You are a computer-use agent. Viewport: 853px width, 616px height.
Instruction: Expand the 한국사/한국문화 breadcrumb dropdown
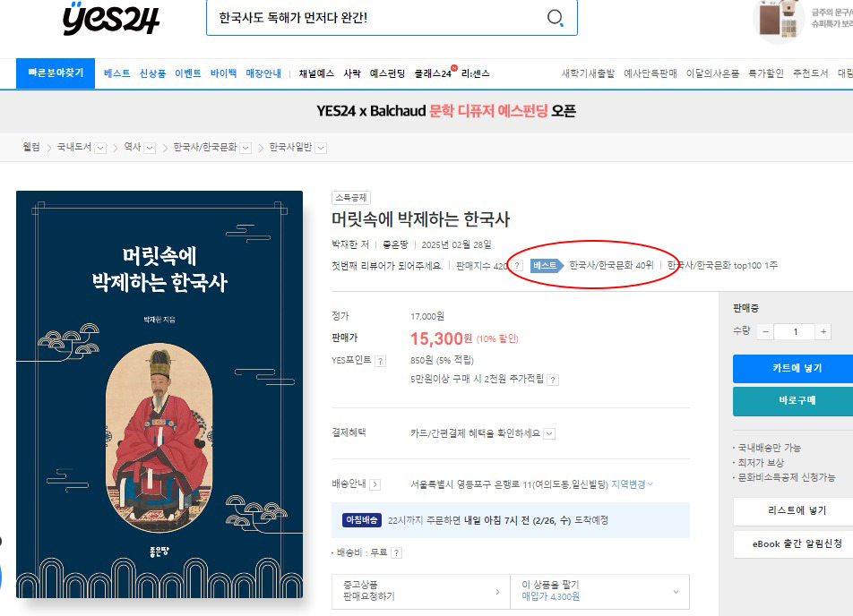[x=246, y=148]
